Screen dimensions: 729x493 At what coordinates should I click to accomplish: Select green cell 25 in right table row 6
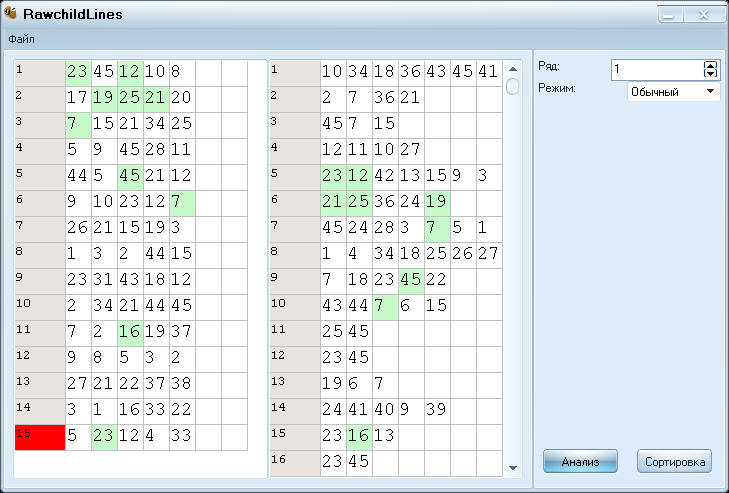(359, 203)
